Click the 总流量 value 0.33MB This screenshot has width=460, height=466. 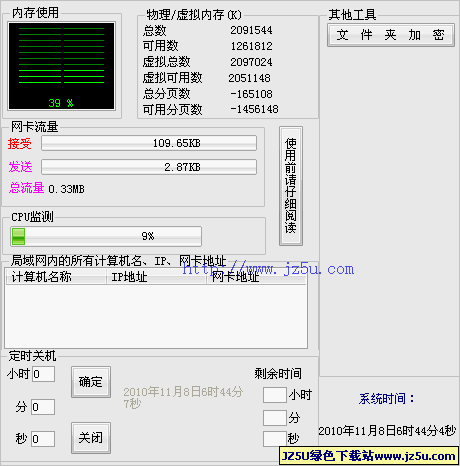[x=66, y=189]
